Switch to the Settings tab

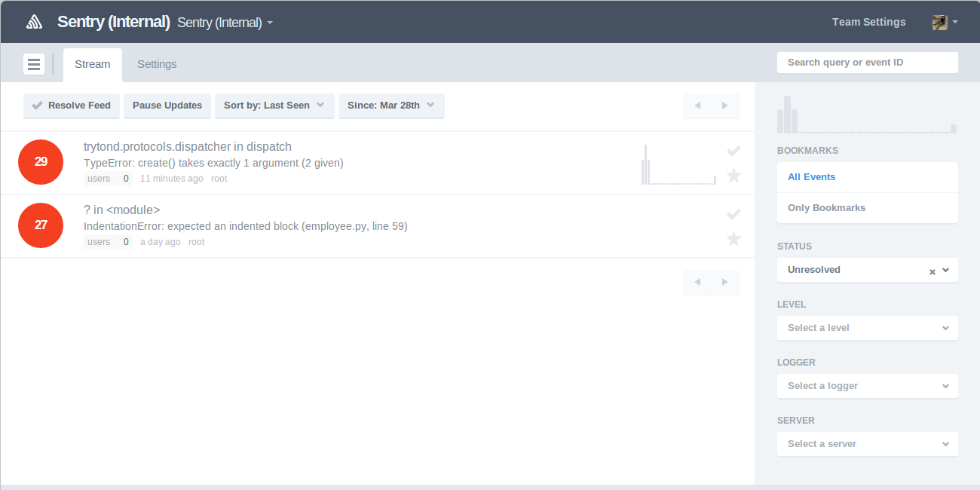pos(157,64)
